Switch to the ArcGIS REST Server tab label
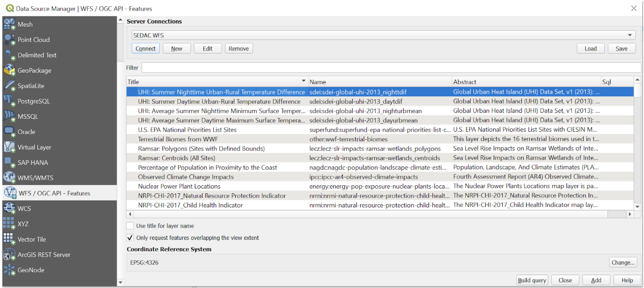This screenshot has height=288, width=644. [x=44, y=255]
